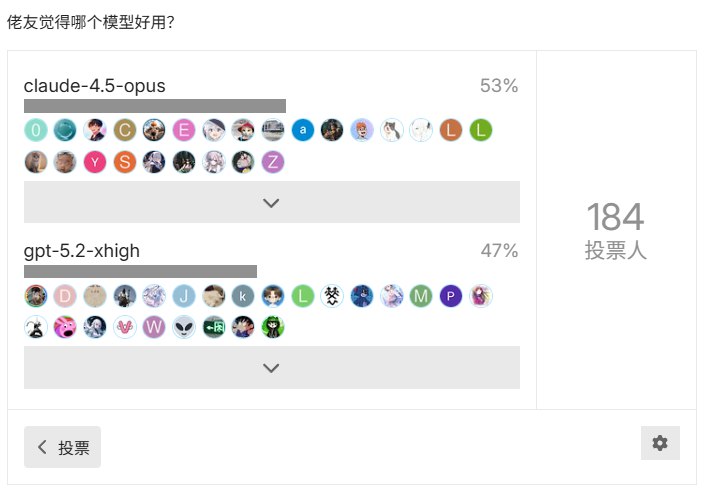This screenshot has height=493, width=706.
Task: Click the claude-4.5-opus result bar
Action: click(x=155, y=106)
